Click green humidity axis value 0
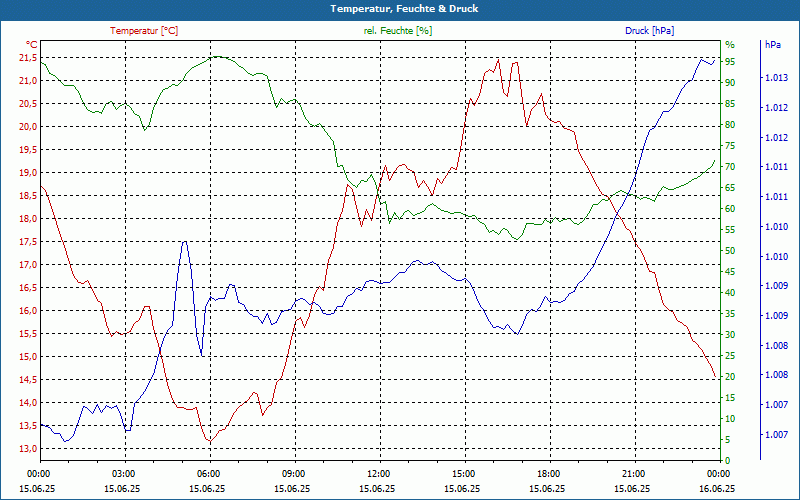 (728, 460)
